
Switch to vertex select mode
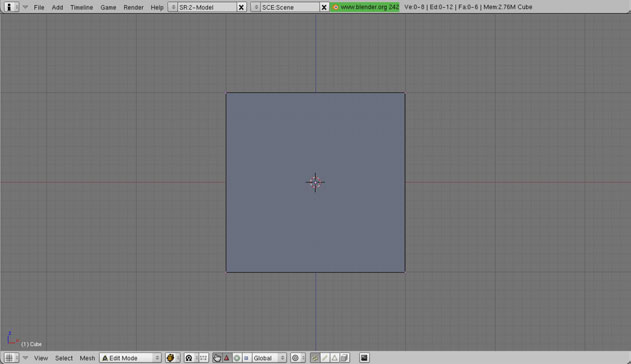click(x=315, y=358)
